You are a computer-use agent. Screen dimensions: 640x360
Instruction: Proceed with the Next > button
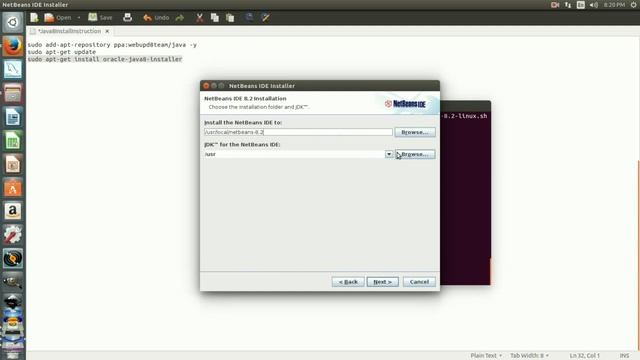pyautogui.click(x=382, y=282)
